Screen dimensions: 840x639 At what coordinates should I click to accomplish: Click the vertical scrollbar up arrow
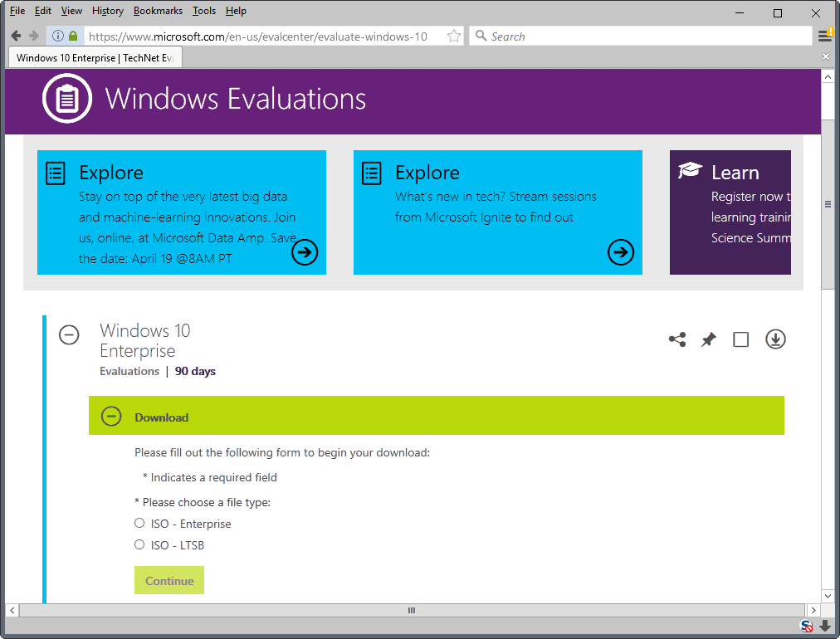click(x=828, y=76)
